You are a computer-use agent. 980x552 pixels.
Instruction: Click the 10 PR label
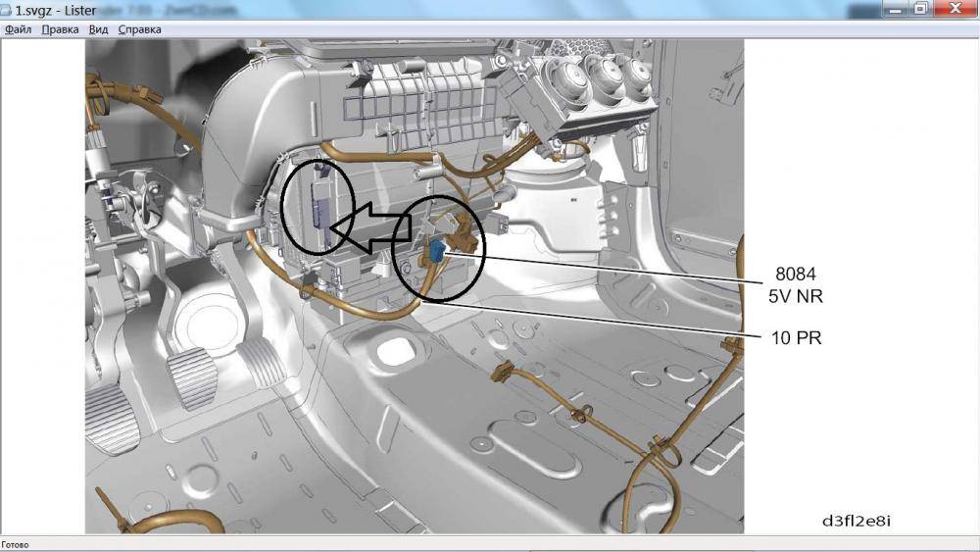pyautogui.click(x=796, y=338)
